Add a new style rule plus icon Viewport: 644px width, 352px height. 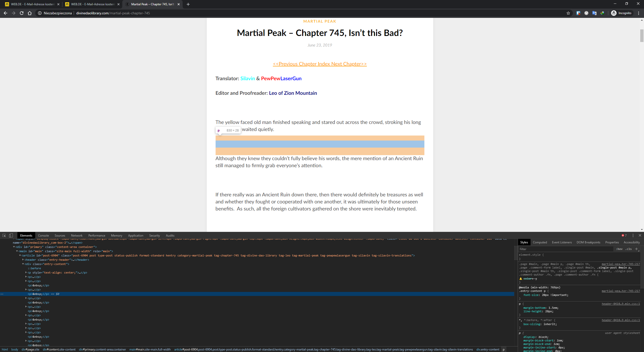(636, 249)
